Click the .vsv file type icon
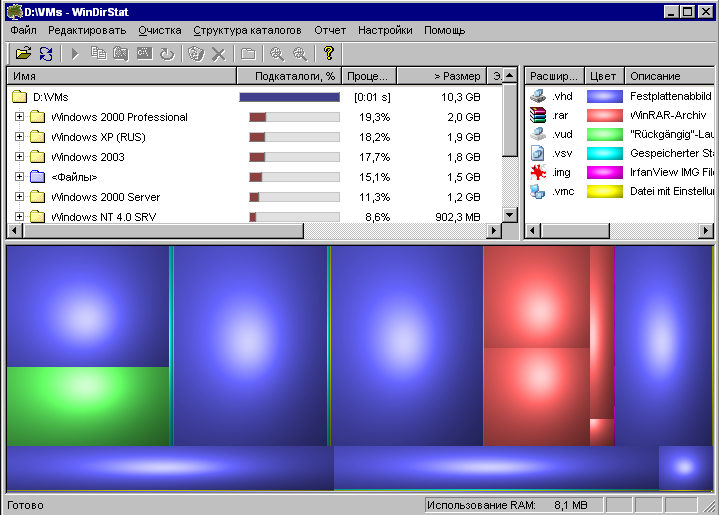Image resolution: width=719 pixels, height=515 pixels. [538, 153]
